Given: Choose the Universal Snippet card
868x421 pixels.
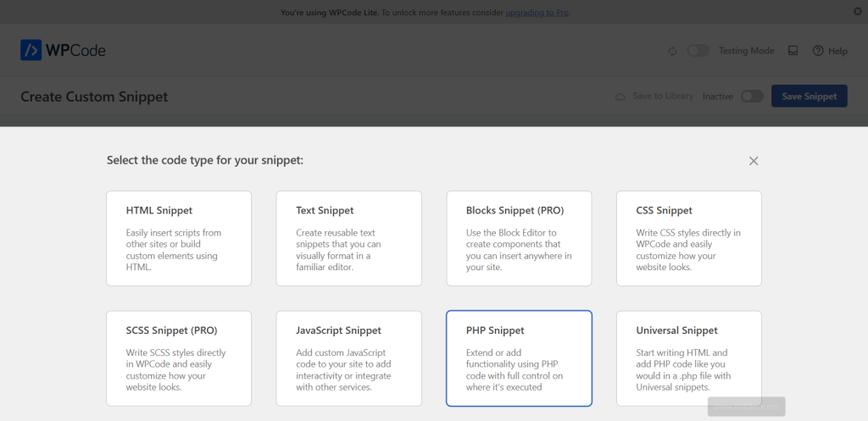Looking at the screenshot, I should (689, 358).
